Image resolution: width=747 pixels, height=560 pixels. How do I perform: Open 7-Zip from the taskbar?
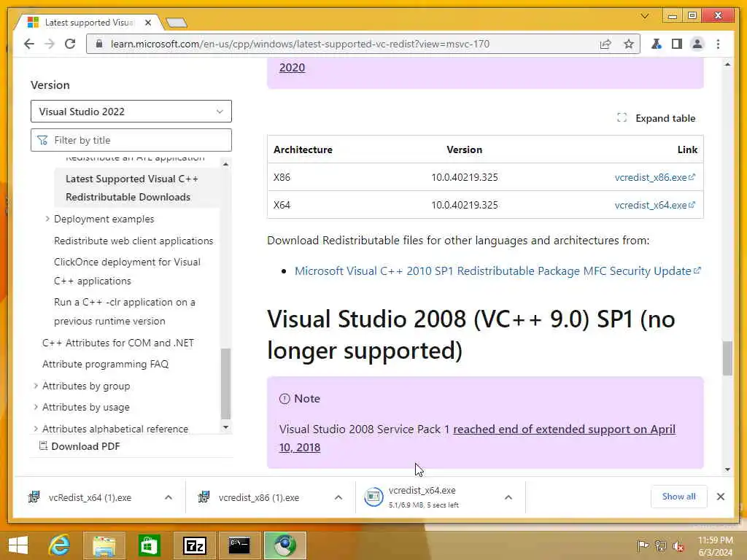point(194,545)
